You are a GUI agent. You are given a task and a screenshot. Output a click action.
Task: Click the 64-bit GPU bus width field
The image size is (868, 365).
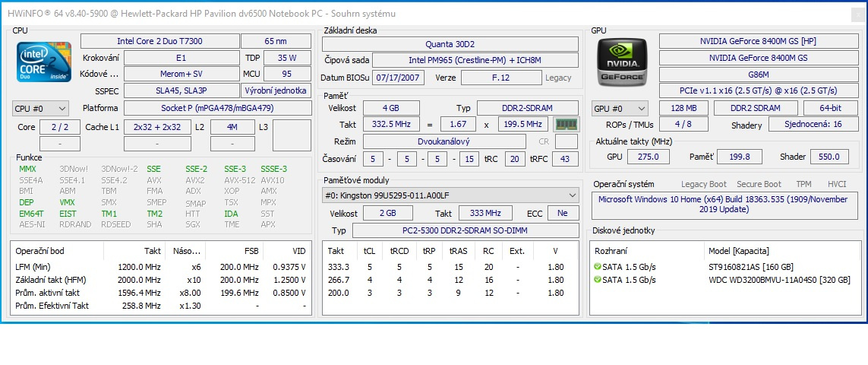pyautogui.click(x=830, y=108)
